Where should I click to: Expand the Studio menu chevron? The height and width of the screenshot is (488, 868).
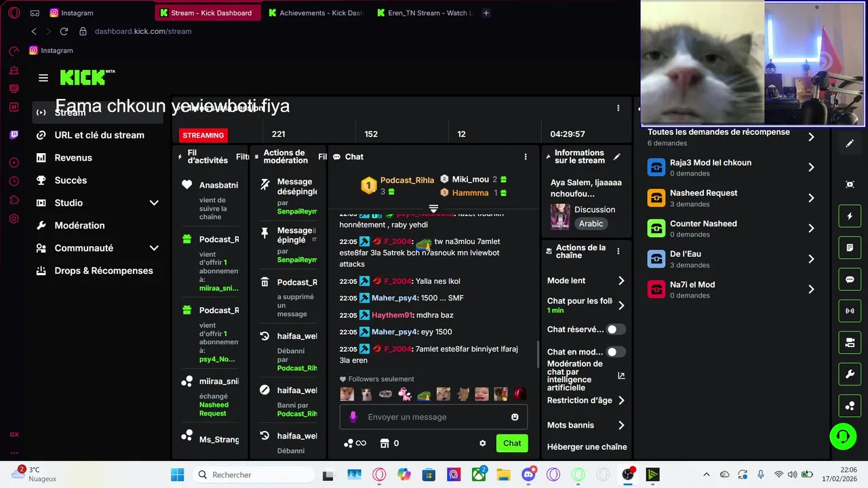coord(154,203)
